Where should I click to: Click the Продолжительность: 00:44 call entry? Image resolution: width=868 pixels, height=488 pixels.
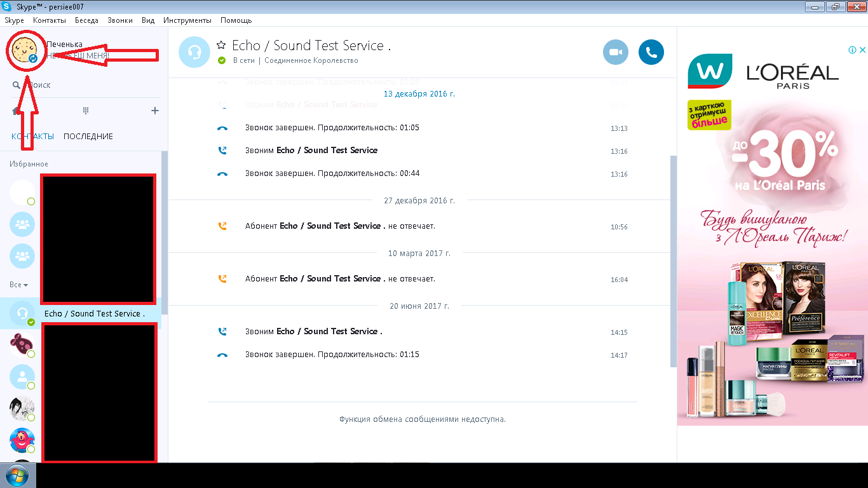(332, 173)
